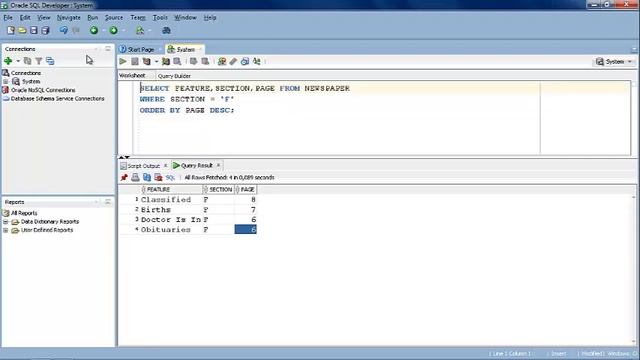Viewport: 640px width, 360px height.
Task: Select the All Reports tree item
Action: click(24, 213)
